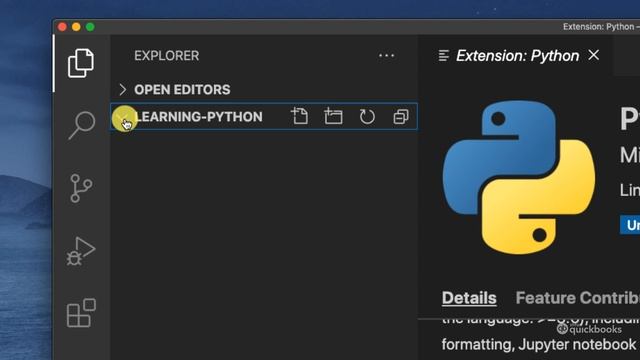Image resolution: width=640 pixels, height=360 pixels.
Task: Click the yellow minimize window button
Action: click(x=76, y=27)
